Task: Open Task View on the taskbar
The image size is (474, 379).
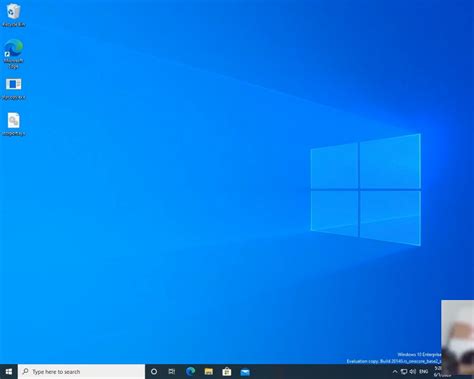Action: pyautogui.click(x=172, y=371)
